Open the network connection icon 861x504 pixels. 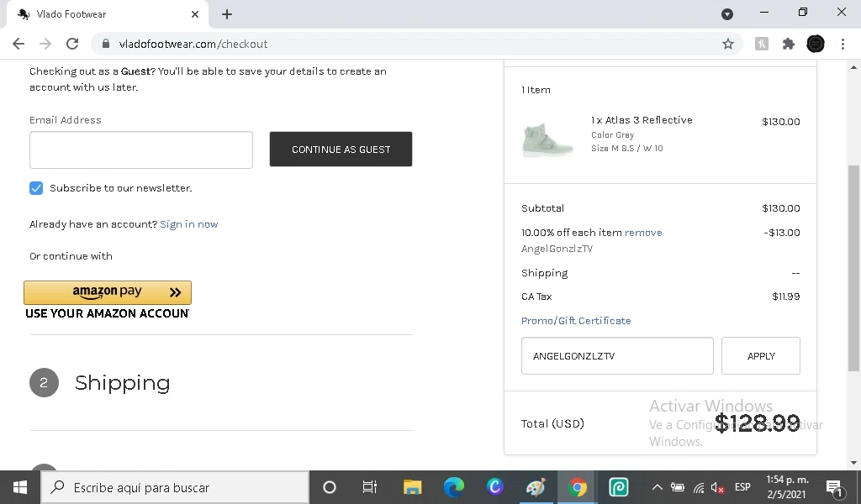click(699, 487)
